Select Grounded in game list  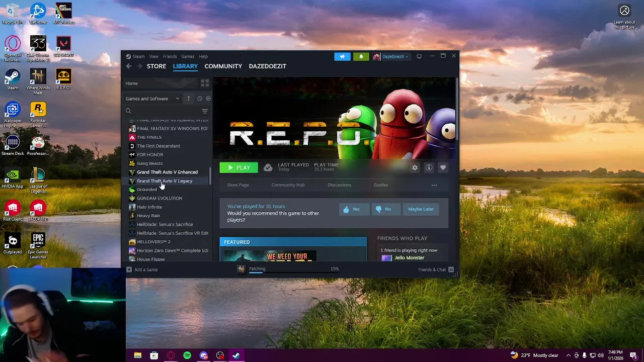coord(147,190)
